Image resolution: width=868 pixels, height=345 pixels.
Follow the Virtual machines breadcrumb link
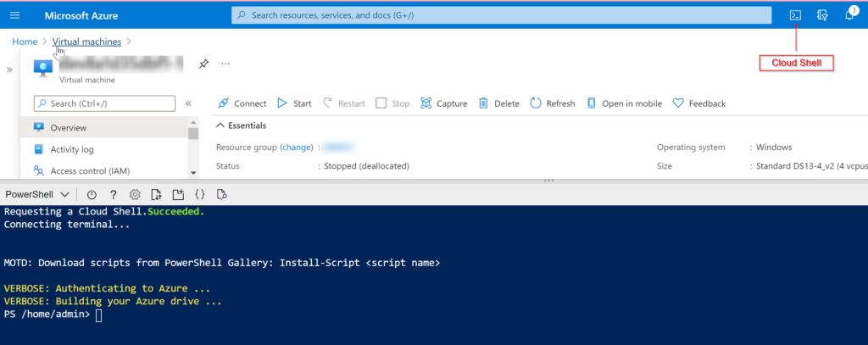(x=87, y=42)
